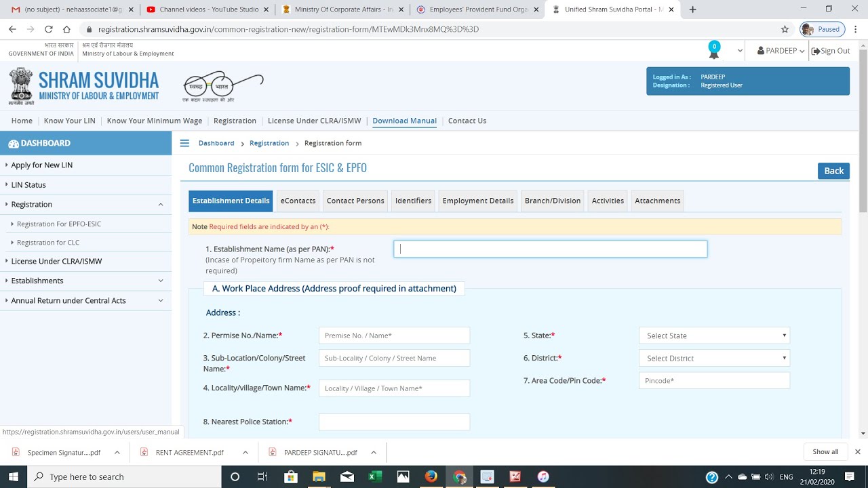The width and height of the screenshot is (868, 488).
Task: Open Know Your LIN menu link
Action: pyautogui.click(x=70, y=121)
